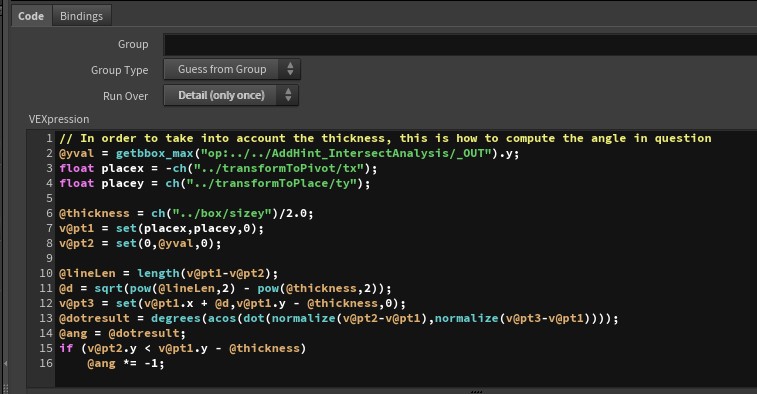Click the '@ang = @dotresult;' line
The image size is (757, 394).
pyautogui.click(x=122, y=333)
